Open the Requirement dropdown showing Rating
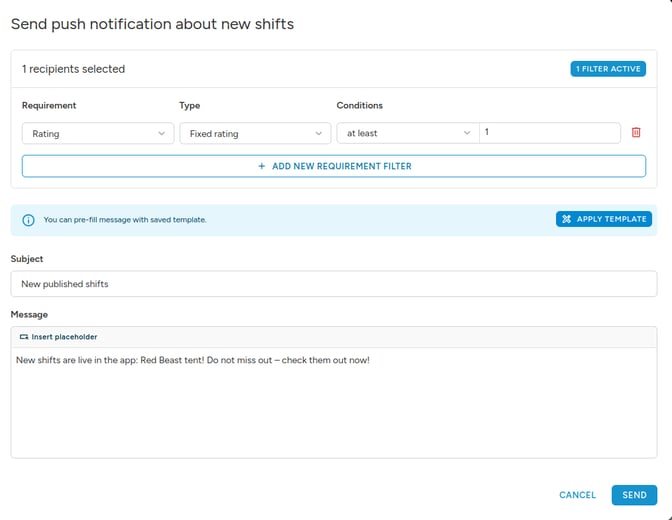This screenshot has height=520, width=672. [97, 133]
